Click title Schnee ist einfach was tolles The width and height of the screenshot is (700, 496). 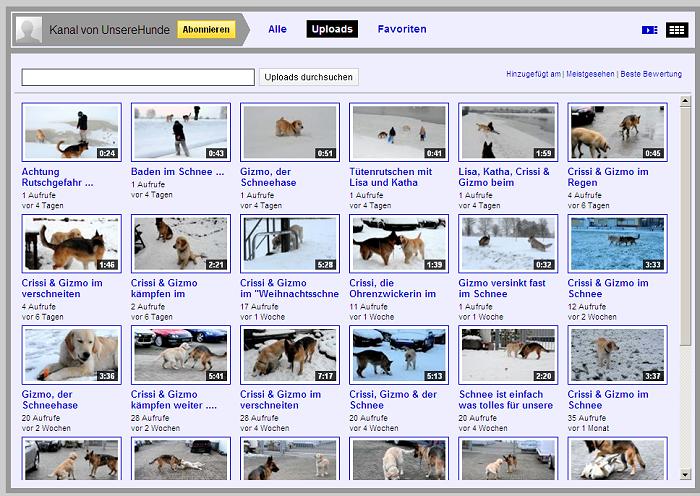pos(505,400)
